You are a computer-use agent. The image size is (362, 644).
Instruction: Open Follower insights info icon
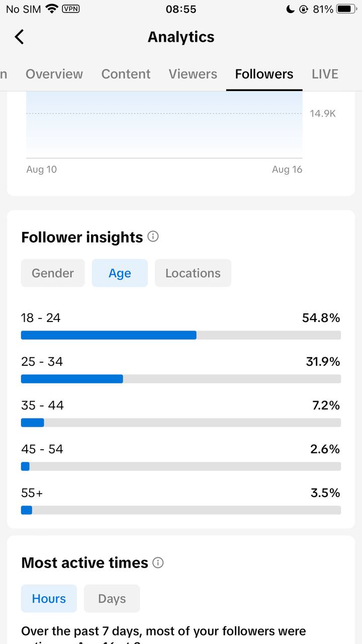(153, 236)
